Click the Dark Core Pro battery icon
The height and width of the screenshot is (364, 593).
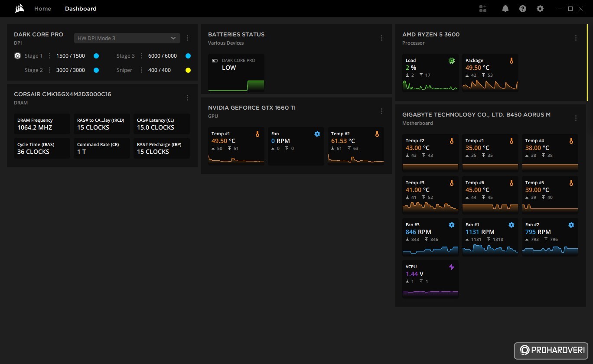coord(215,61)
